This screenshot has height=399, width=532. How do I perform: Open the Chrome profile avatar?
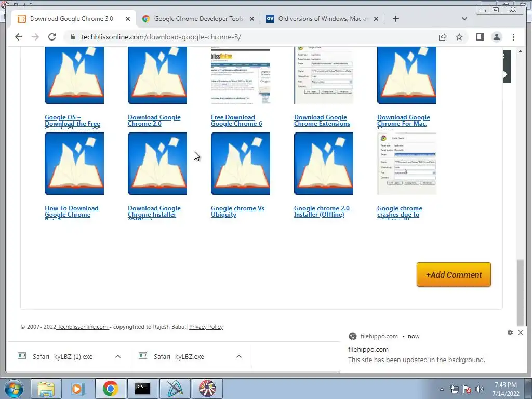(x=496, y=37)
